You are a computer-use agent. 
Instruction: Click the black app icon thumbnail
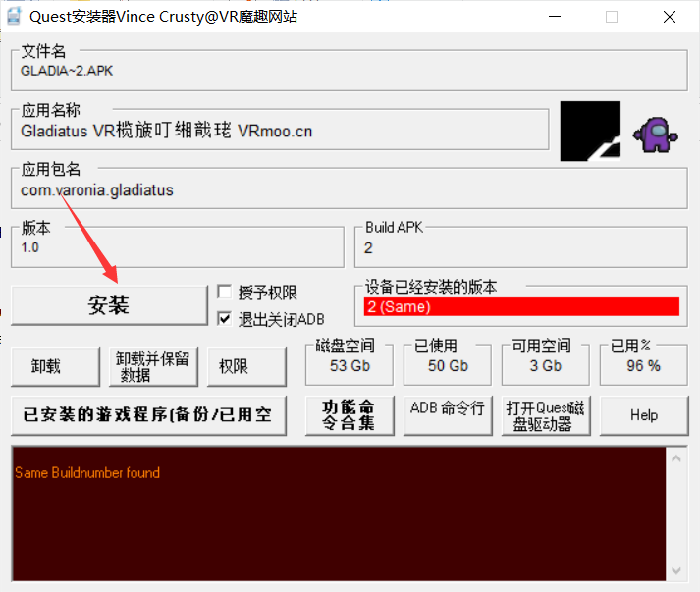(590, 131)
